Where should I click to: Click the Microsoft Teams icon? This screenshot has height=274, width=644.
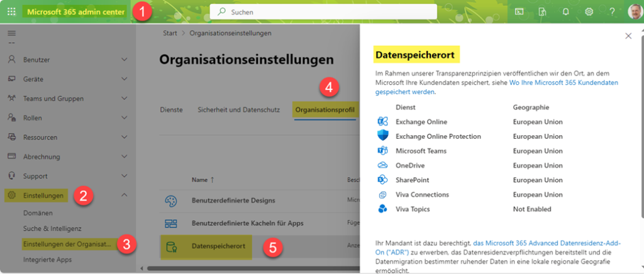click(x=382, y=151)
